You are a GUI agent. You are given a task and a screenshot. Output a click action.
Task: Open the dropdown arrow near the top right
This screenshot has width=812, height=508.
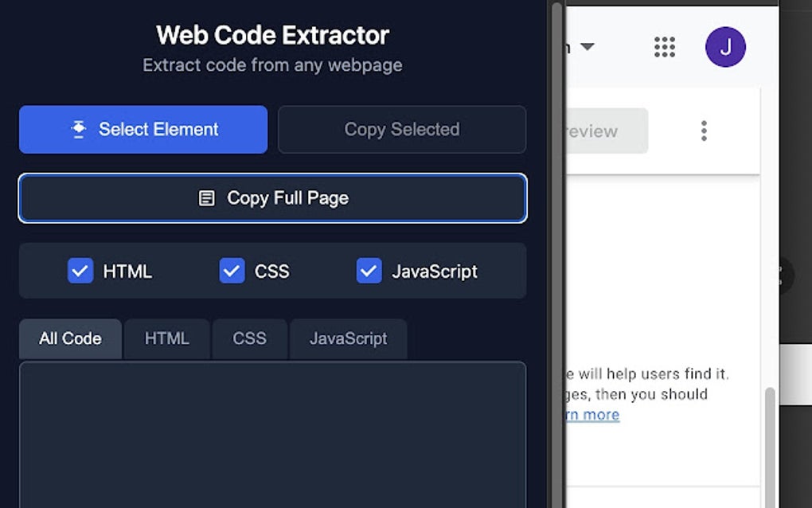588,47
